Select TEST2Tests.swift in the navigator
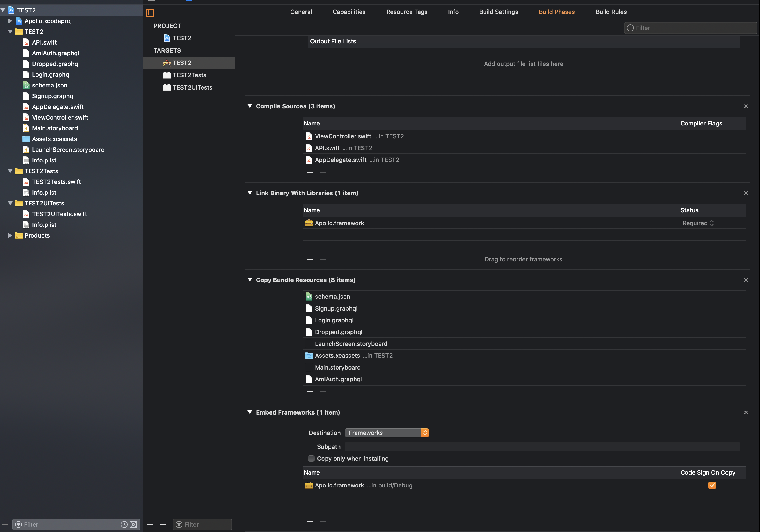This screenshot has height=532, width=760. pyautogui.click(x=57, y=182)
